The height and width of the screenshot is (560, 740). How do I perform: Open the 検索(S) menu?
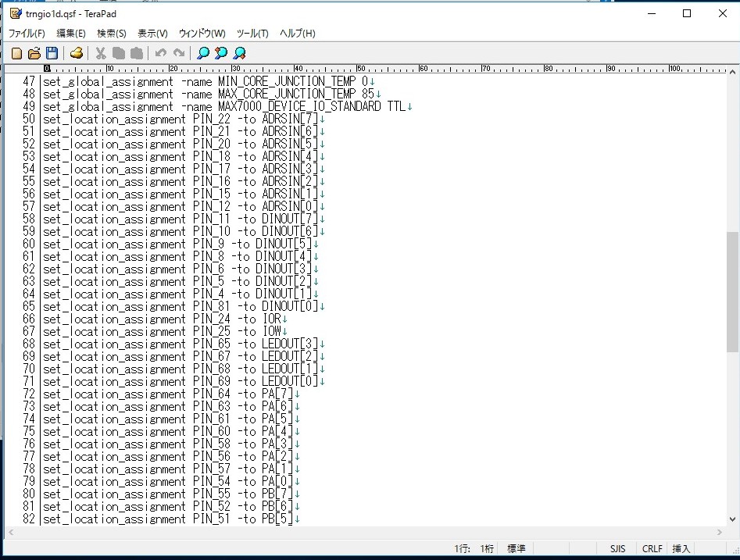(112, 34)
